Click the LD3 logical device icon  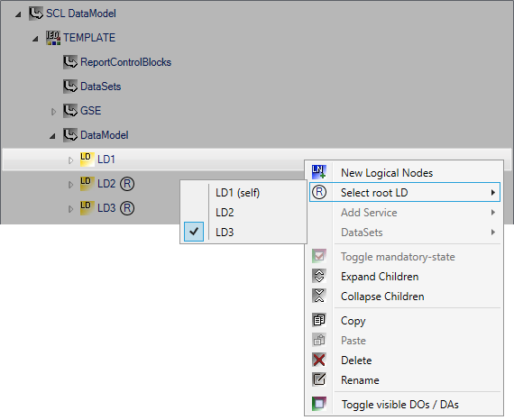(87, 208)
